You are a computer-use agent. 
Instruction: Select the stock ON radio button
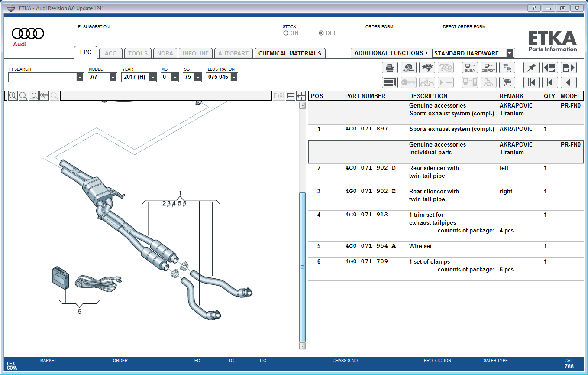coord(286,33)
